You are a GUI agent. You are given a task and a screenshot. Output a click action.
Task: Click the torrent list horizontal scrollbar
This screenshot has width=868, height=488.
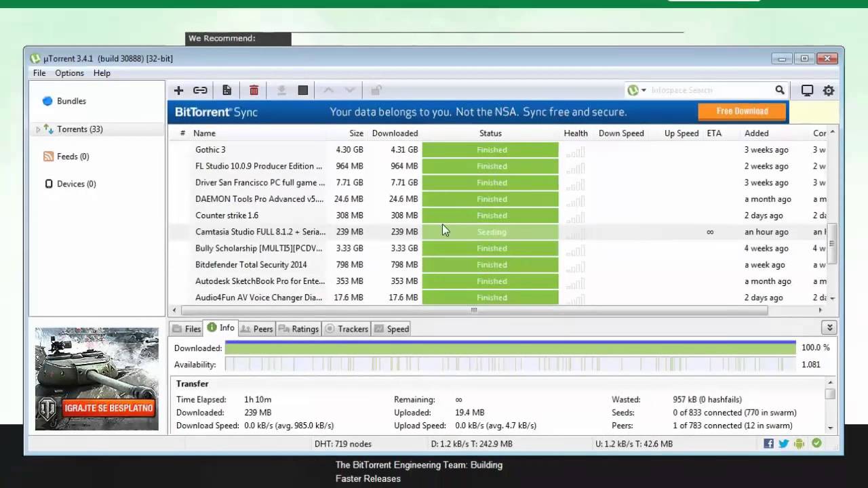pos(473,310)
